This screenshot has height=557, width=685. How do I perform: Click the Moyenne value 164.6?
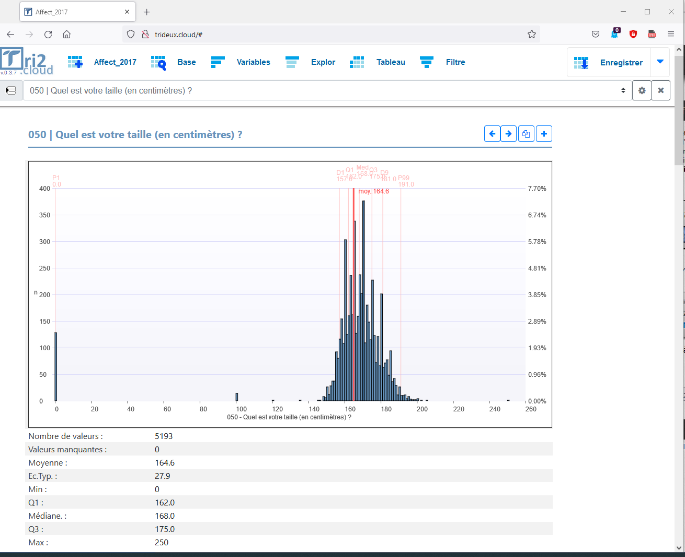click(x=165, y=463)
